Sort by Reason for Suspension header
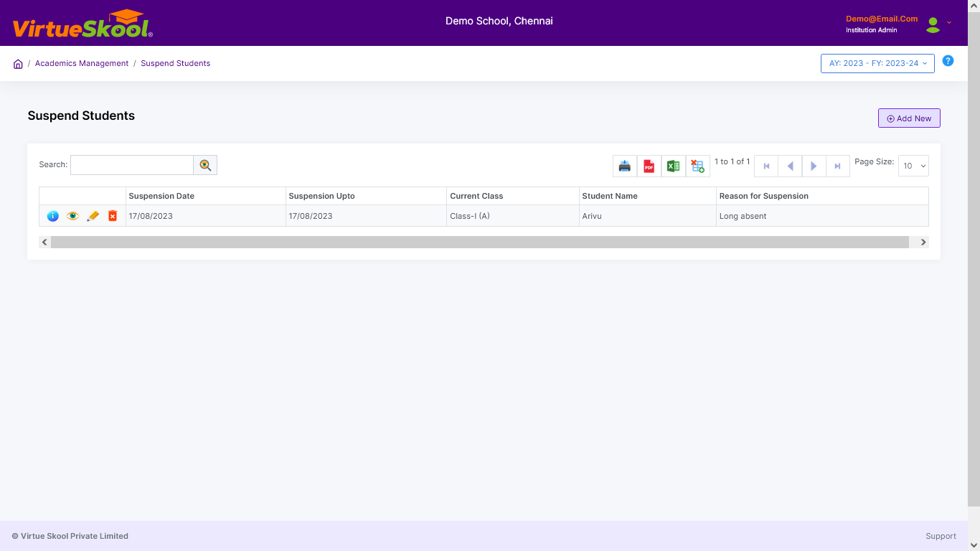The image size is (980, 551). pyautogui.click(x=822, y=196)
